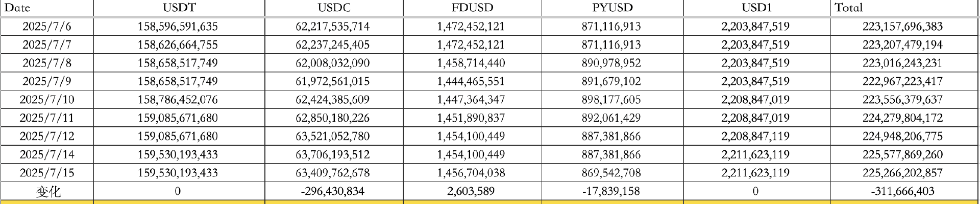
Task: Select USDC change -296,430,834
Action: [x=334, y=191]
